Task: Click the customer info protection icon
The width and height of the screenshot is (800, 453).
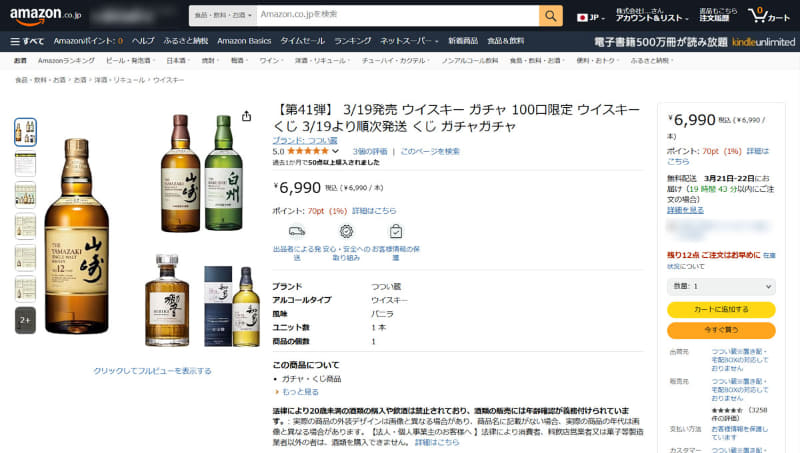Action: coord(396,232)
